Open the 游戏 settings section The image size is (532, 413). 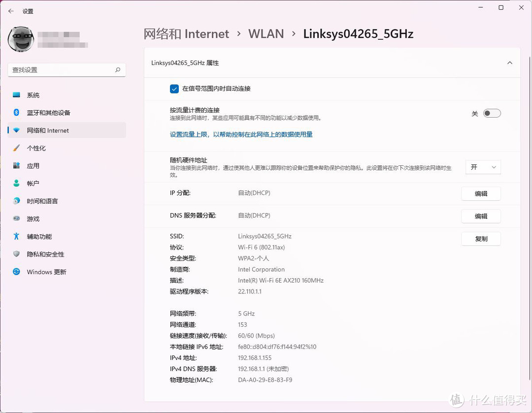tap(32, 219)
